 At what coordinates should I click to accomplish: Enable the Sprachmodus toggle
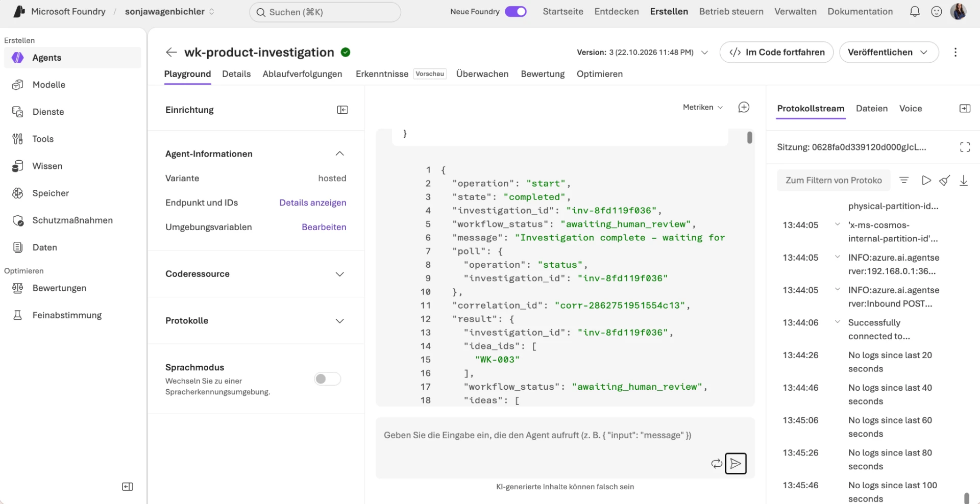click(x=327, y=379)
